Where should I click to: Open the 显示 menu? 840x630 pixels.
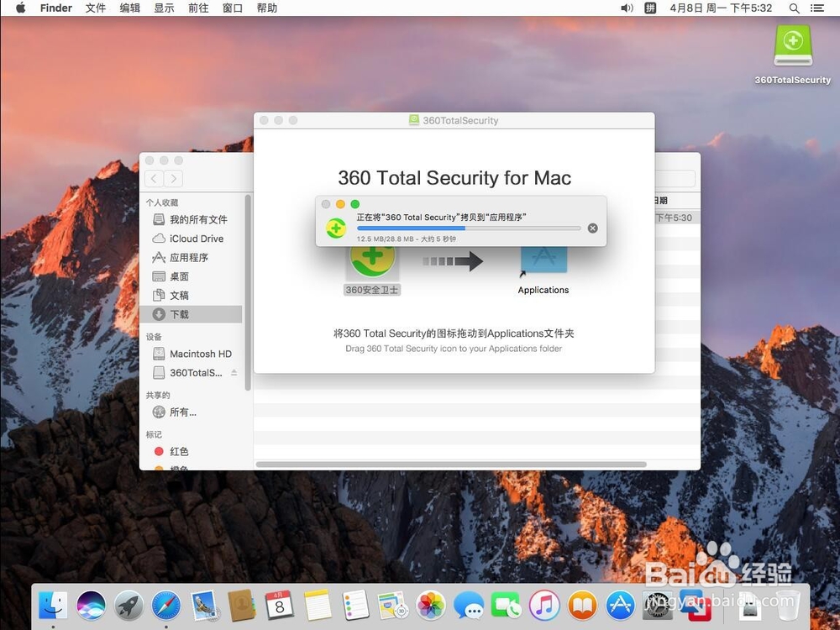pos(164,8)
